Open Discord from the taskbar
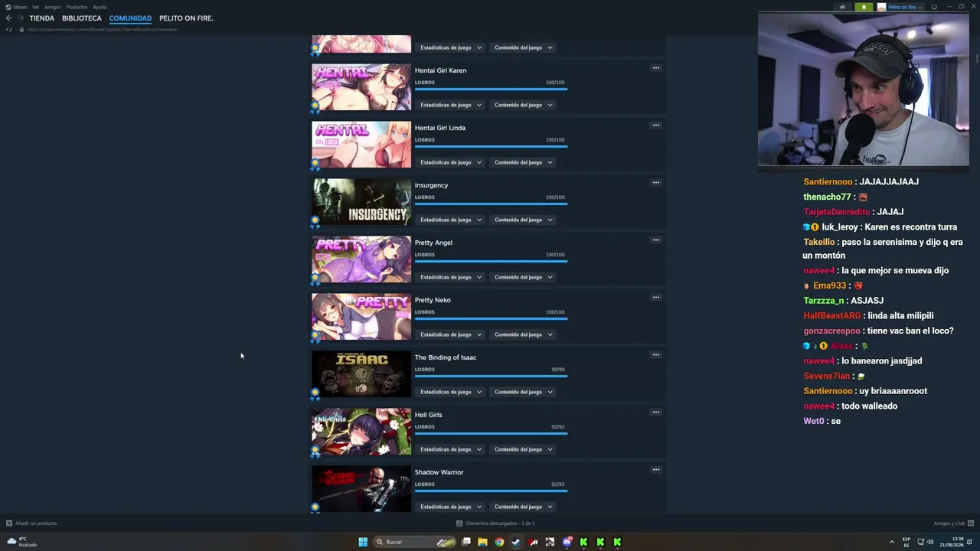The width and height of the screenshot is (980, 551). 567,542
